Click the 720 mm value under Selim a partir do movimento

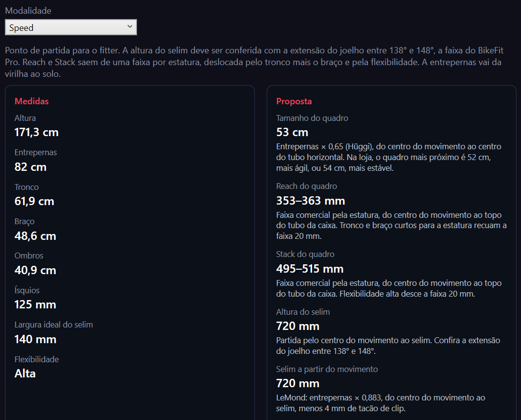pos(298,383)
